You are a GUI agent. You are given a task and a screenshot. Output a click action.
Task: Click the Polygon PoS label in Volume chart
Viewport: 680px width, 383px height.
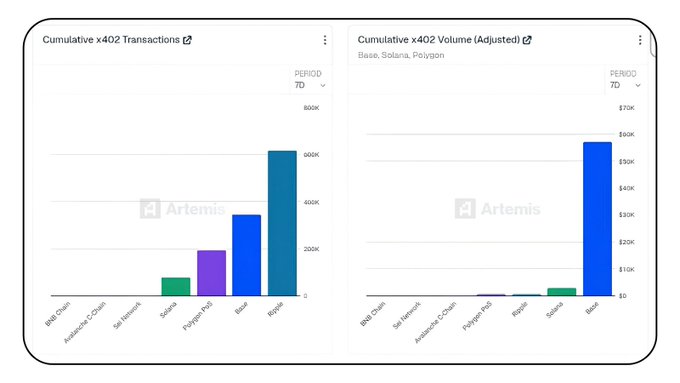[477, 316]
